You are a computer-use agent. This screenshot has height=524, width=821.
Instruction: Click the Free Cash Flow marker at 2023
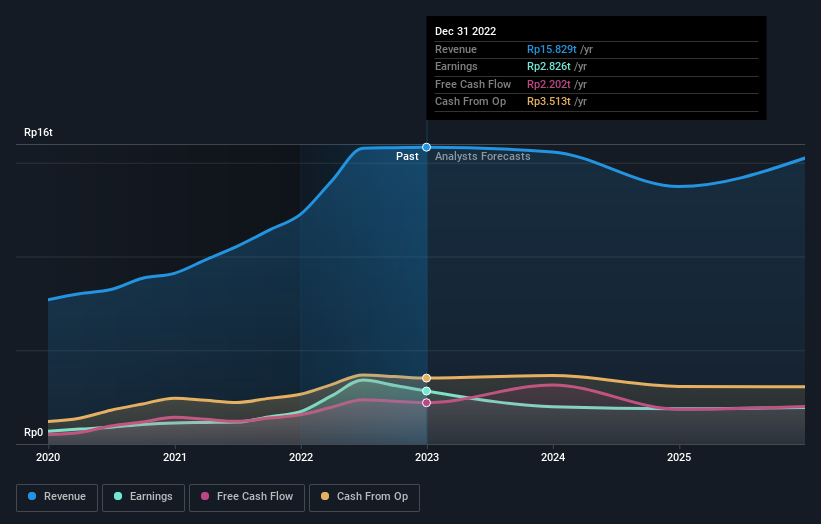[x=427, y=403]
